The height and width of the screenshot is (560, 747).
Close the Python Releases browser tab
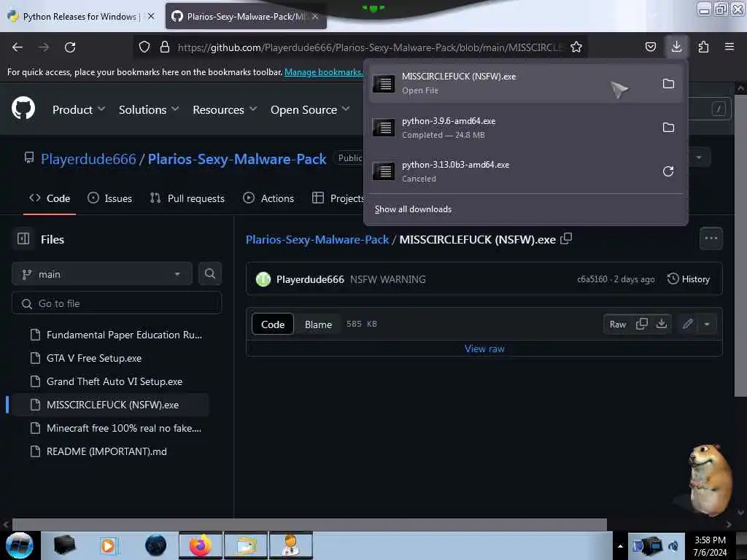pos(151,16)
